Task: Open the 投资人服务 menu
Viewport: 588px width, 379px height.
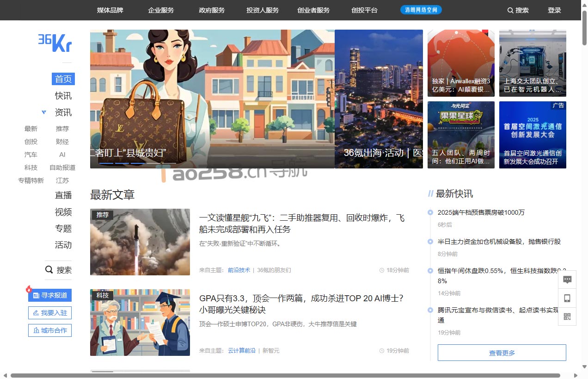Action: (263, 10)
